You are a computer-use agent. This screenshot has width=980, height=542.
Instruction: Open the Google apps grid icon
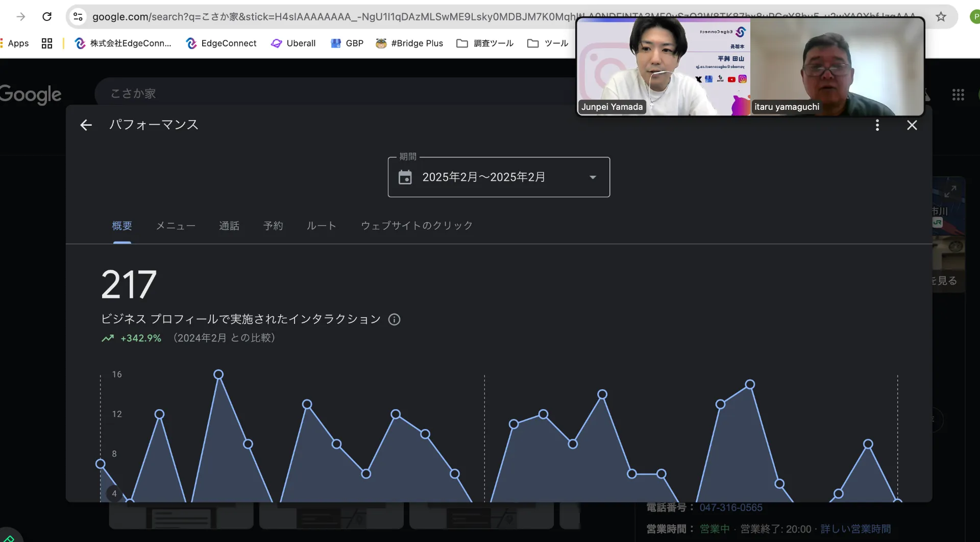958,95
